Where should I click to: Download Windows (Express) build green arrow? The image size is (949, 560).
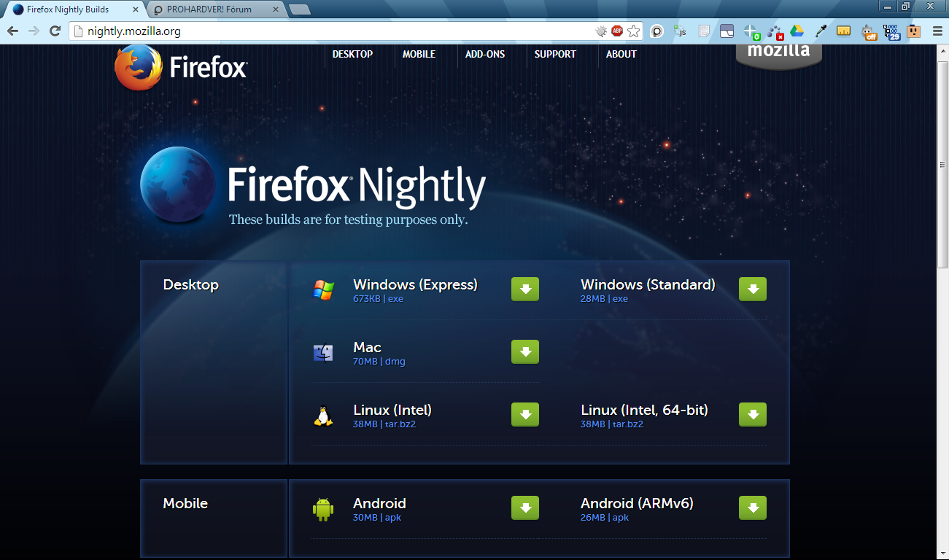[525, 289]
